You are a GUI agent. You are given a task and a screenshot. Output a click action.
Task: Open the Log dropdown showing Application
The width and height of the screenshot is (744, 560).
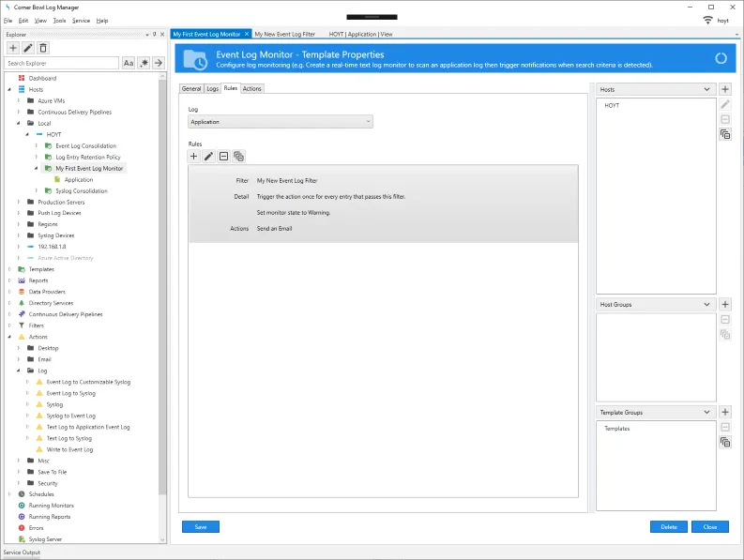click(281, 122)
